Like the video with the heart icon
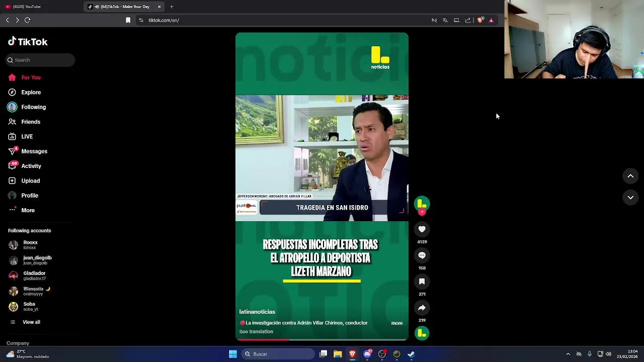The width and height of the screenshot is (644, 362). click(422, 229)
